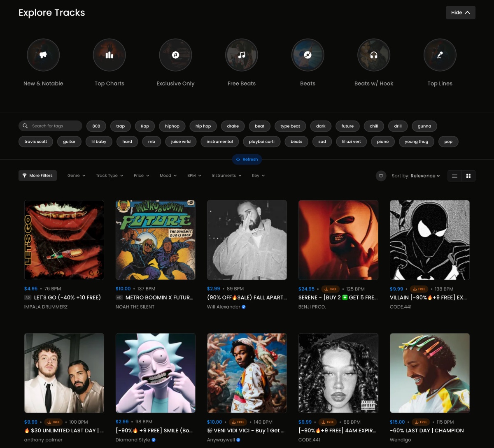Viewport: 494px width, 448px height.
Task: Select the young thug tag
Action: (417, 142)
